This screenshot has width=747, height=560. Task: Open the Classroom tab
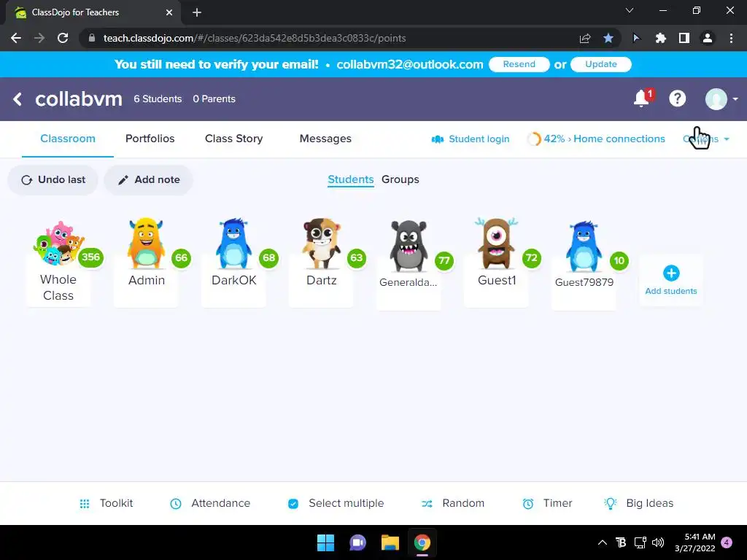point(68,139)
